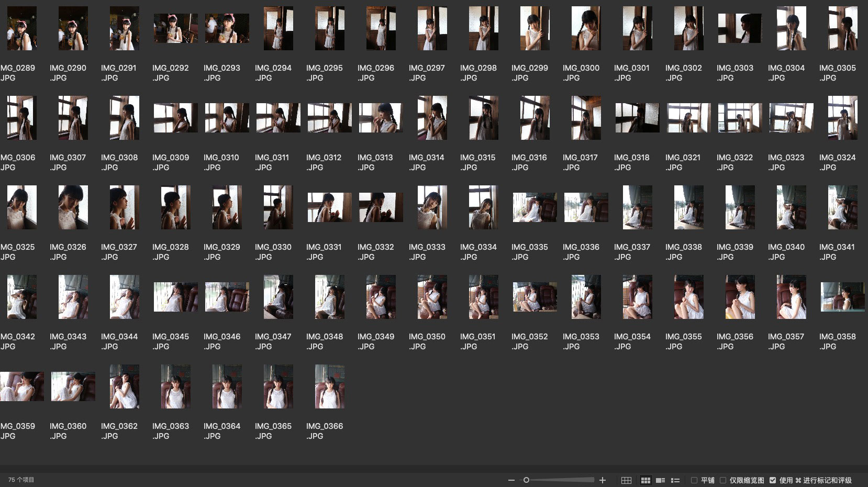The image size is (868, 487).
Task: Switch to list view
Action: [x=675, y=480]
